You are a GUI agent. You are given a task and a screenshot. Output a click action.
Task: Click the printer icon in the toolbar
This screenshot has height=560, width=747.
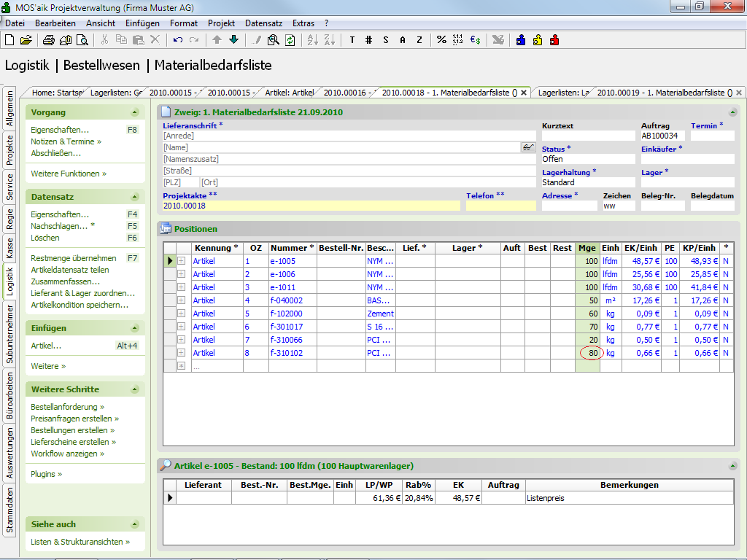pyautogui.click(x=48, y=40)
